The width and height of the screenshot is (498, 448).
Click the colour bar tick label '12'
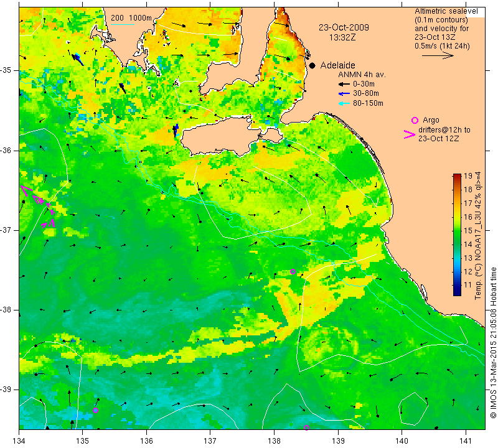click(468, 271)
